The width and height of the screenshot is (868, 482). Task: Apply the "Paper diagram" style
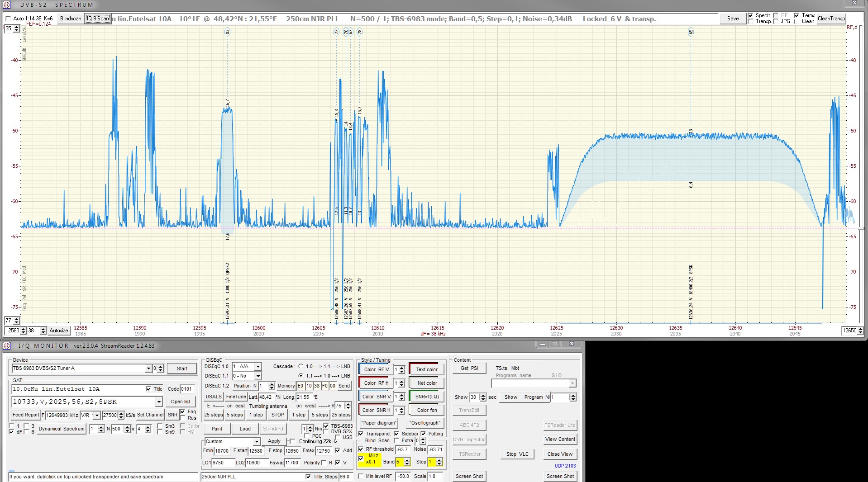pyautogui.click(x=379, y=423)
